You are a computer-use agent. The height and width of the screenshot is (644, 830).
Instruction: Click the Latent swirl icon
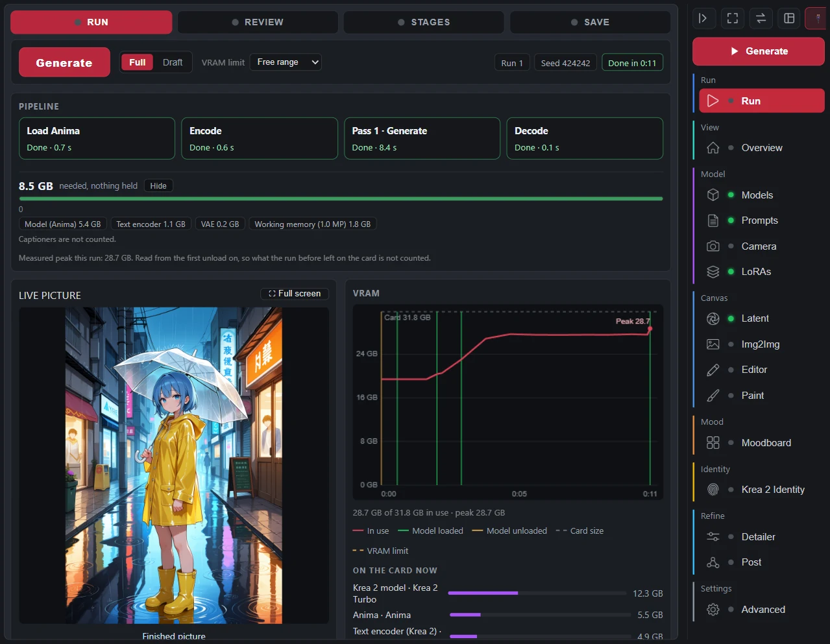[713, 318]
